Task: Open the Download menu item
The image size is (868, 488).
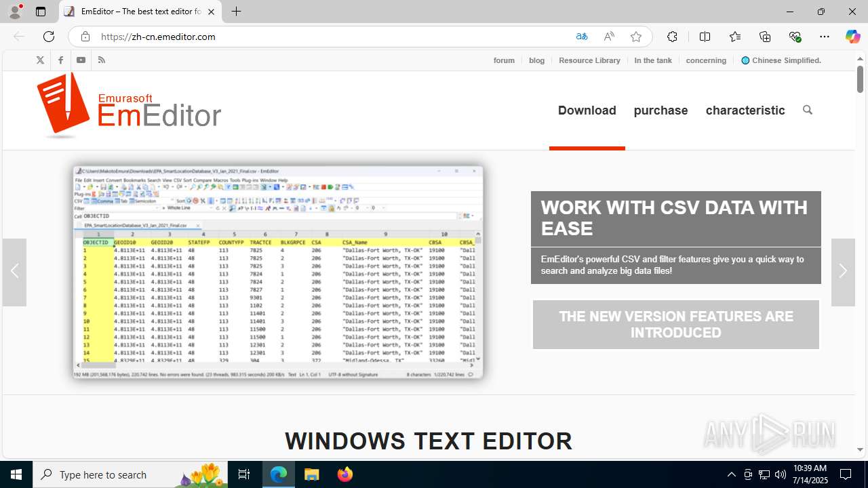Action: [587, 110]
